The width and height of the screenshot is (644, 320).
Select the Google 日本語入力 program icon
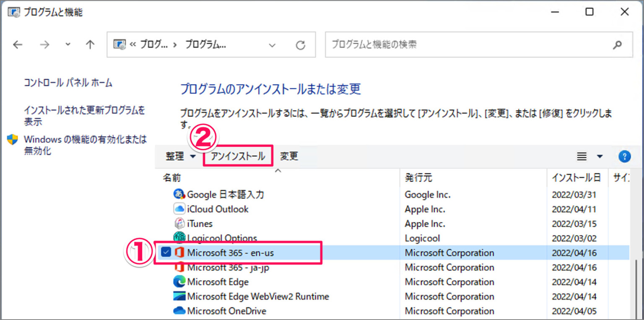(178, 194)
